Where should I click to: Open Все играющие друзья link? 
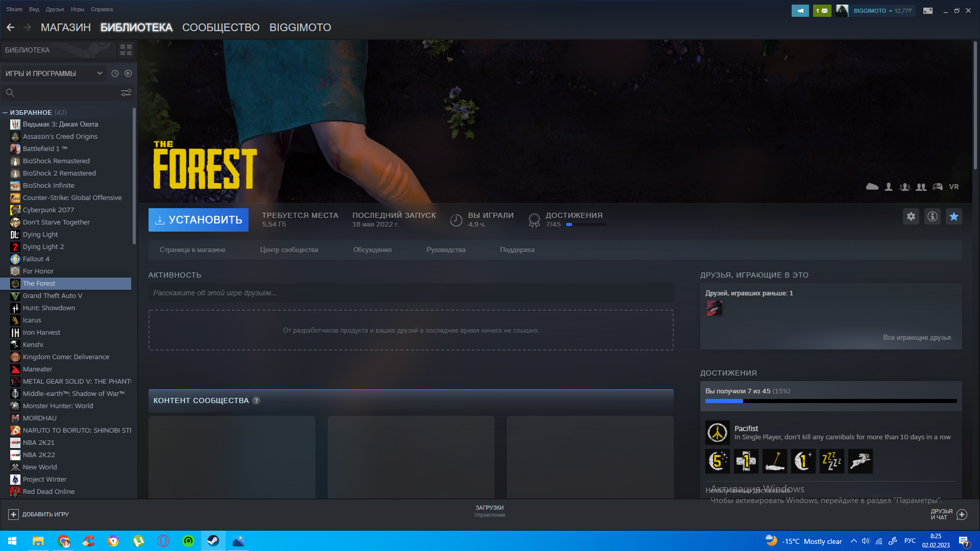(x=917, y=338)
